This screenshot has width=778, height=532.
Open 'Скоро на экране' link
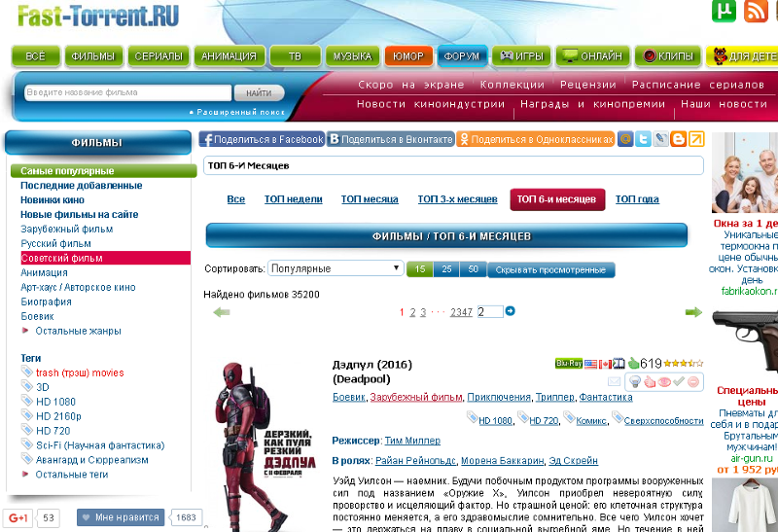[411, 85]
